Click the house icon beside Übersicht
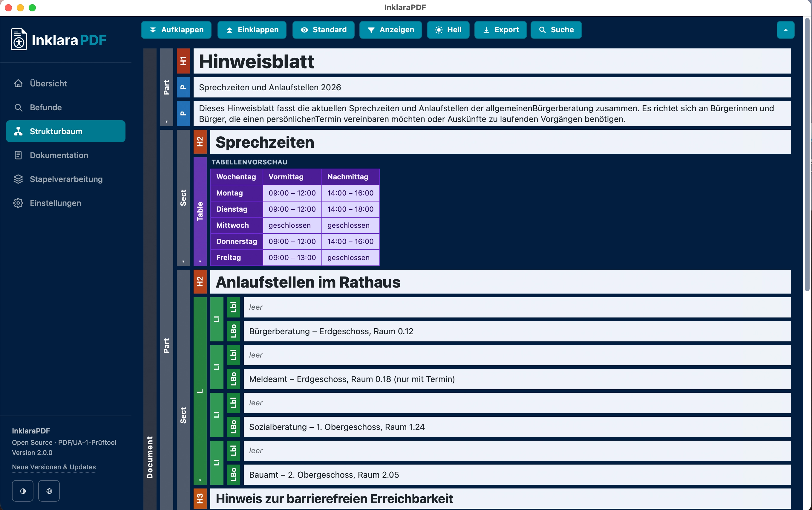Screen dimensions: 812x510 click(x=18, y=83)
